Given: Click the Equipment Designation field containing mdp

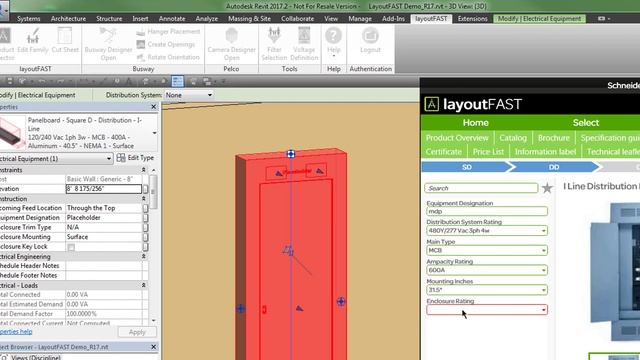Looking at the screenshot, I should coord(487,211).
